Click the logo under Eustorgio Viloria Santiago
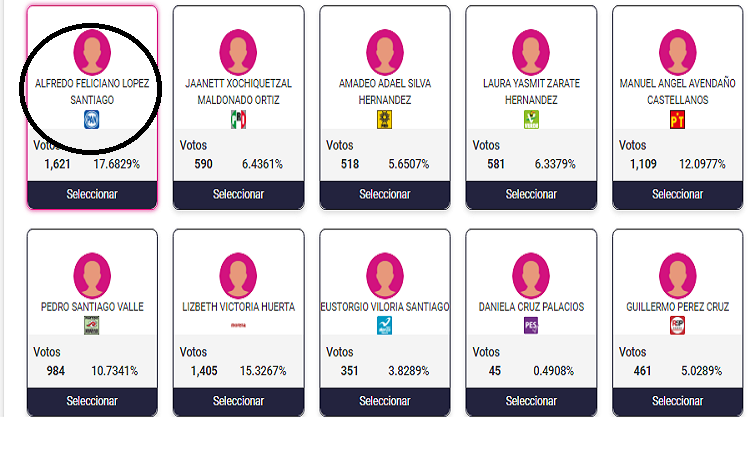The image size is (750, 450). point(385,326)
